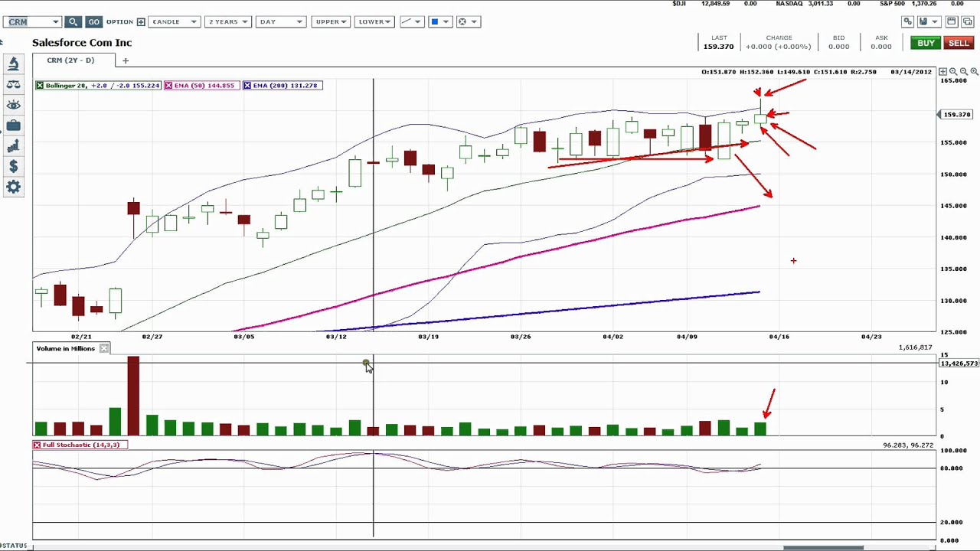Add a new chart tab with plus
Screen dimensions: 980x551
point(126,60)
